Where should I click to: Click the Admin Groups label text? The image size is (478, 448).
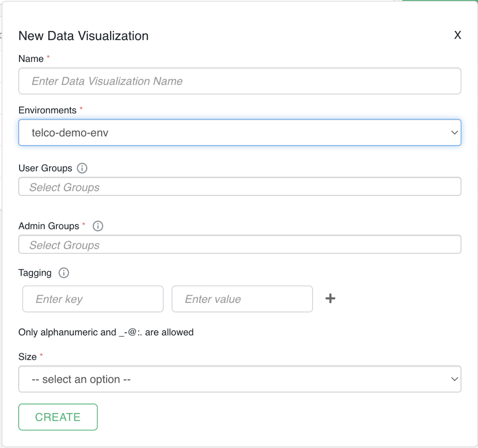[49, 226]
